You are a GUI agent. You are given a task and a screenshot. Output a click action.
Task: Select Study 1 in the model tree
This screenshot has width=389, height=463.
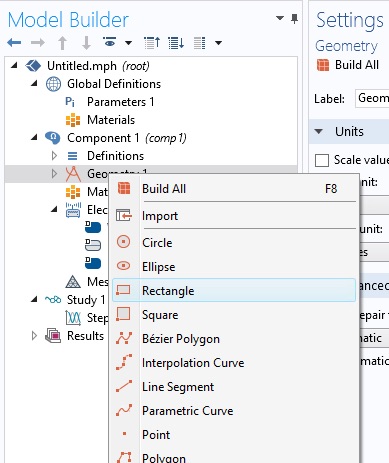coord(86,300)
